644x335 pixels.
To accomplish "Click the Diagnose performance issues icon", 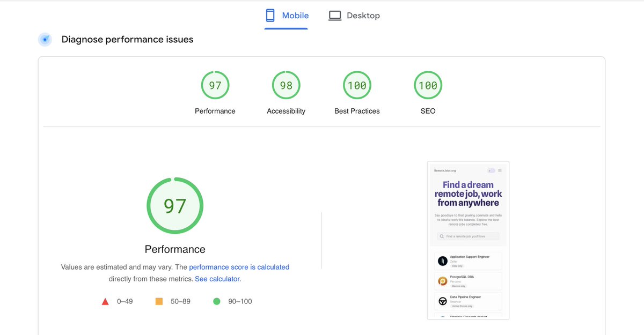I will (x=45, y=39).
